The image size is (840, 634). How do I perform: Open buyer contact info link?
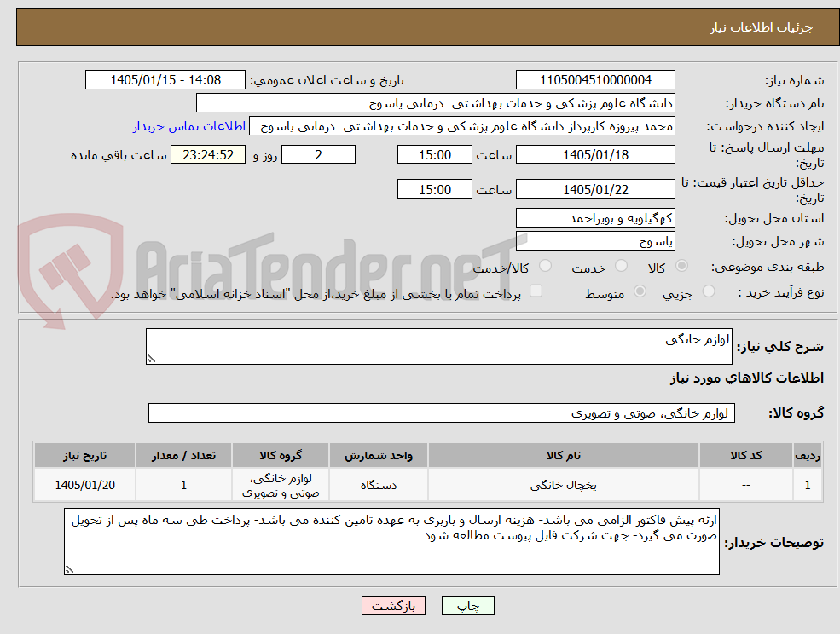(189, 126)
